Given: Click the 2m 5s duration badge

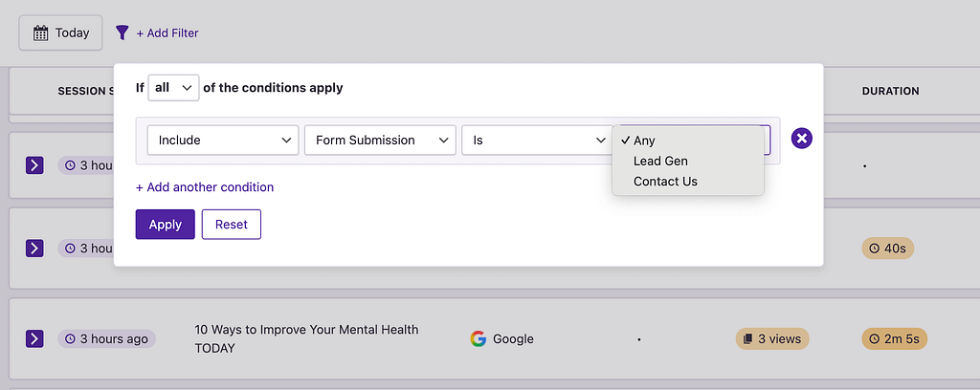Looking at the screenshot, I should (895, 338).
